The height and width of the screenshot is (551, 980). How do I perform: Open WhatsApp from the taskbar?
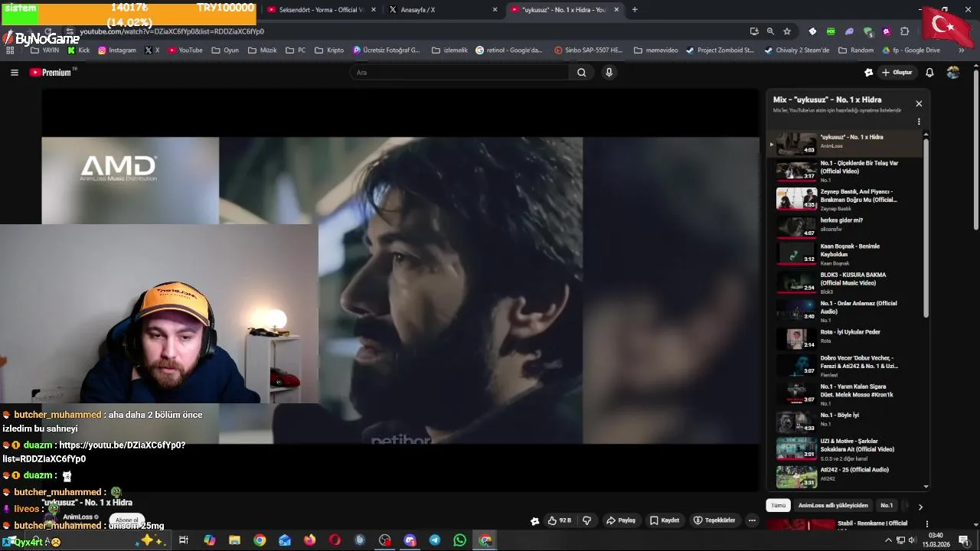459,540
